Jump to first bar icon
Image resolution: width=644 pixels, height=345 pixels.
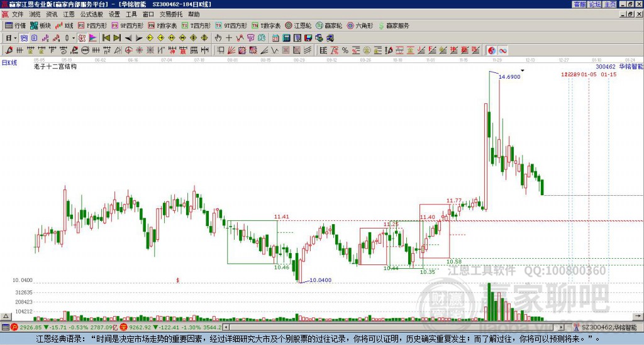(106, 38)
